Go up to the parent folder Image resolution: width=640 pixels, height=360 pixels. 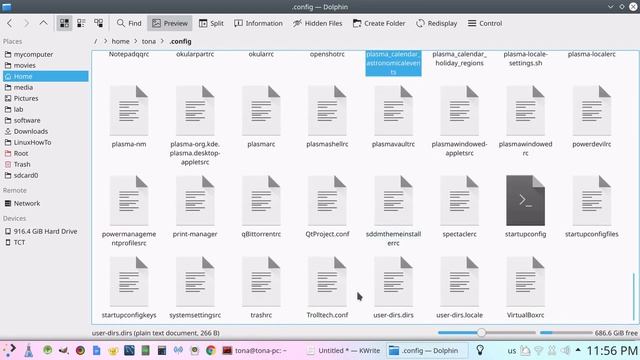(x=43, y=23)
